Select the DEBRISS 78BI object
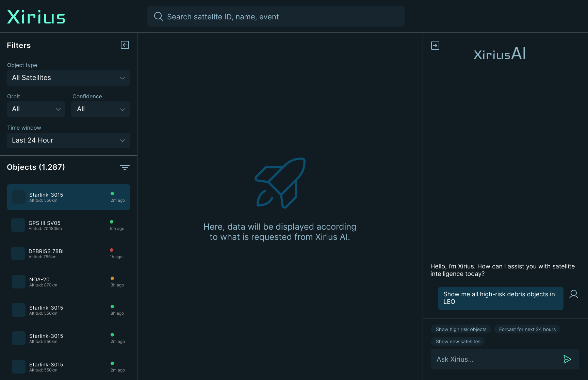Image resolution: width=588 pixels, height=380 pixels. 68,253
